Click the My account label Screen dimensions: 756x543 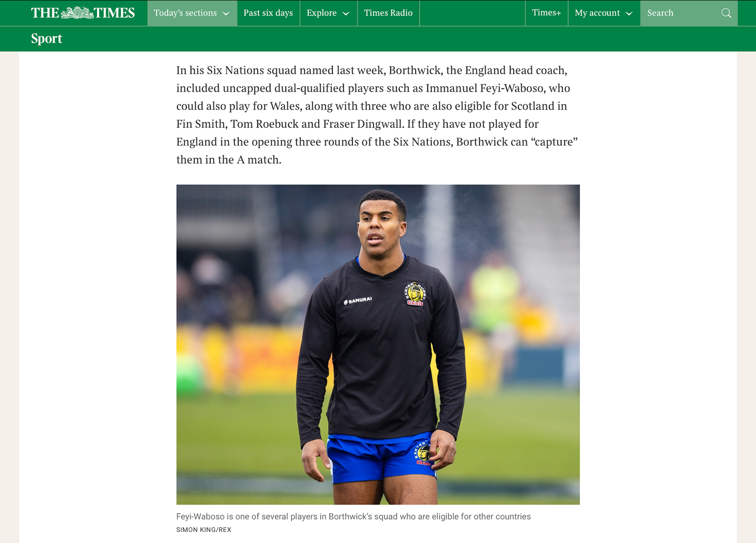tap(597, 13)
